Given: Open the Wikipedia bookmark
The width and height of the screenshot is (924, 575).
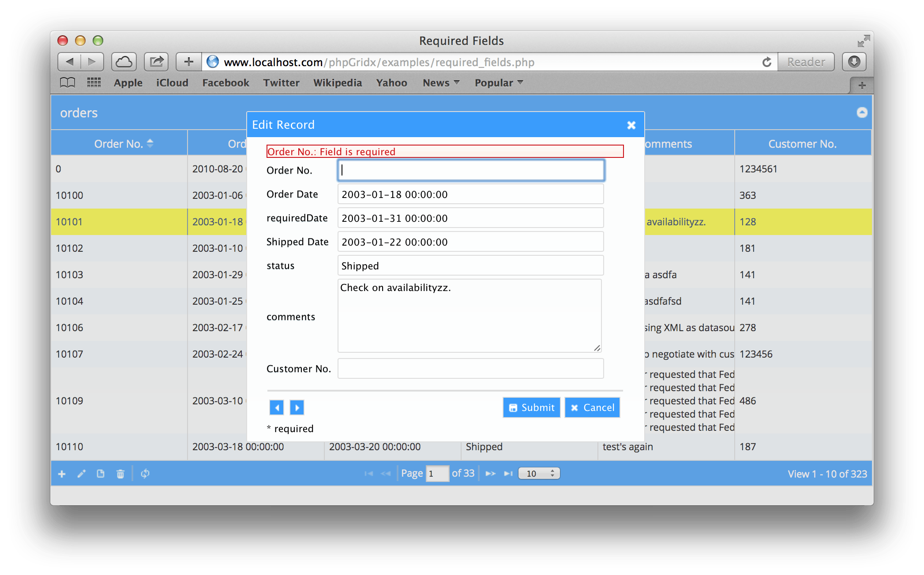Looking at the screenshot, I should (338, 82).
